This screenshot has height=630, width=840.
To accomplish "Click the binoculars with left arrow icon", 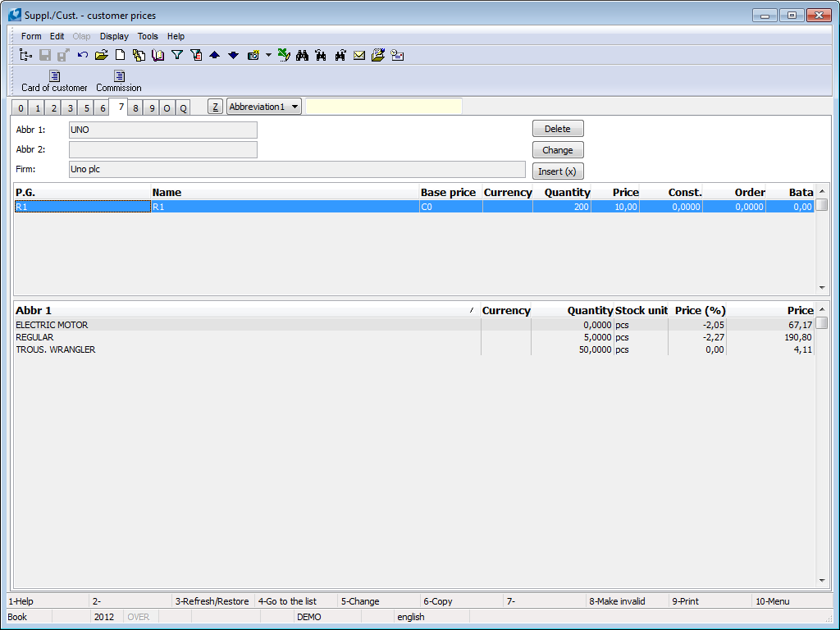I will coord(321,55).
